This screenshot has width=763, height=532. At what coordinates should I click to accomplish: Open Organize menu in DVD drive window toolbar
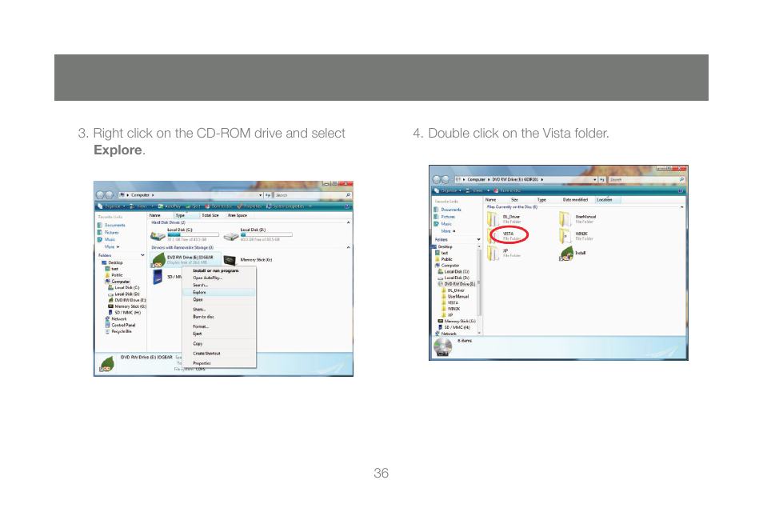coord(447,190)
